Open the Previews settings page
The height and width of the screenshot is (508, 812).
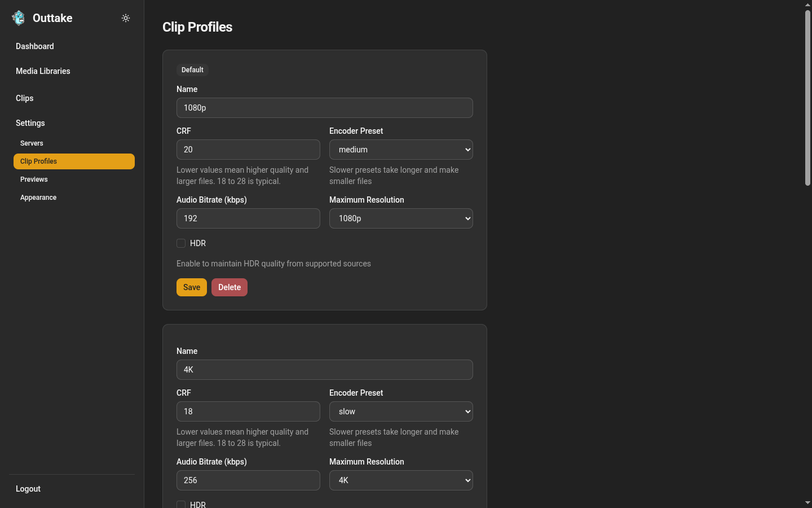pos(34,179)
